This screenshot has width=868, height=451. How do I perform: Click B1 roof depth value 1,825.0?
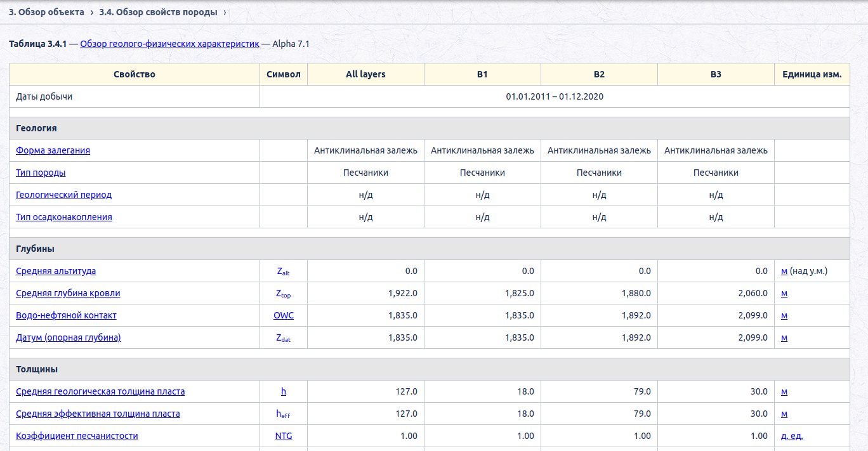click(x=520, y=293)
